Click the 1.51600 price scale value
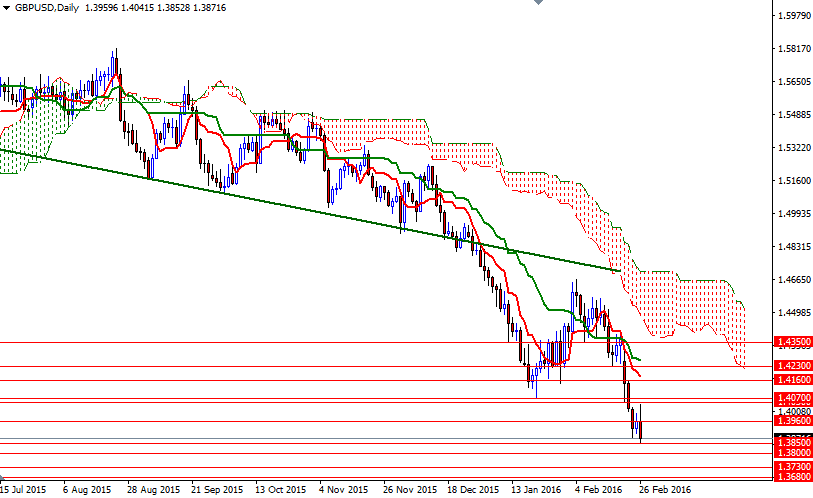This screenshot has height=498, width=813. [794, 181]
